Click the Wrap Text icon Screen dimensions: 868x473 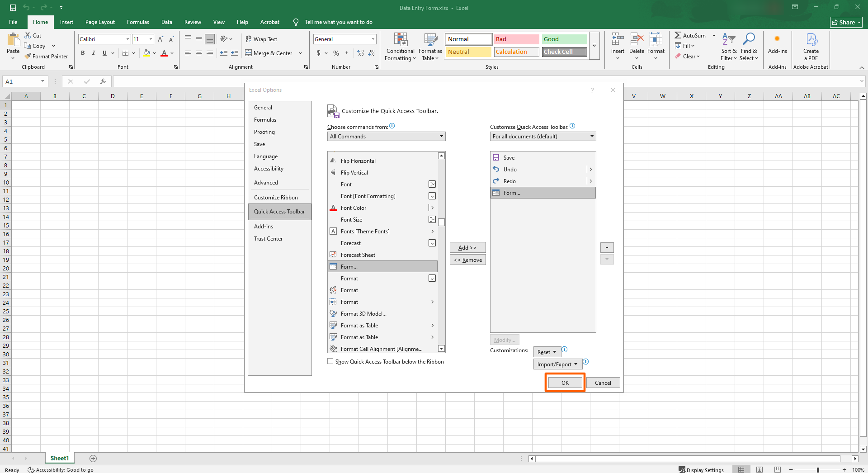[x=249, y=39]
